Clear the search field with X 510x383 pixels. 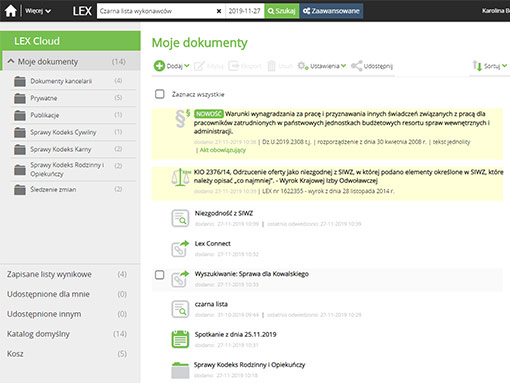219,11
